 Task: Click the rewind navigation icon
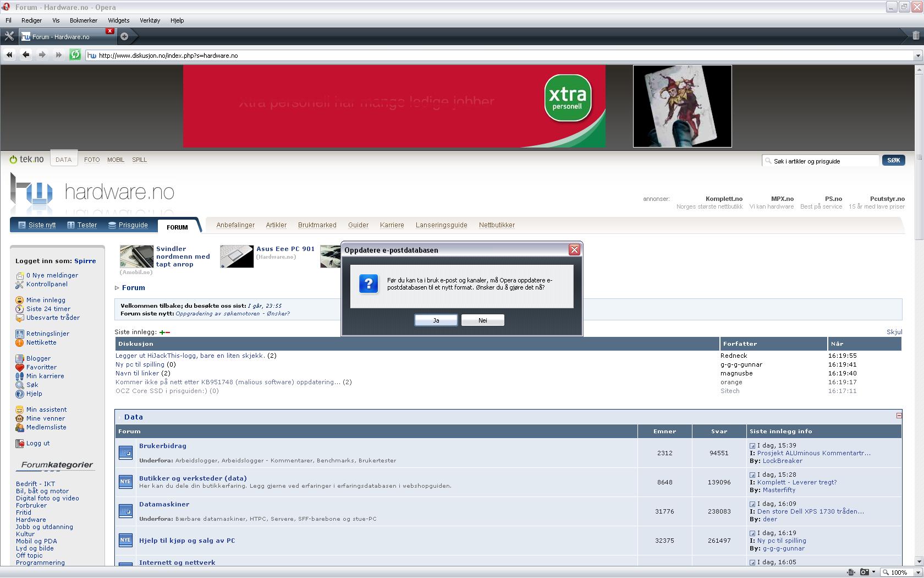point(9,54)
